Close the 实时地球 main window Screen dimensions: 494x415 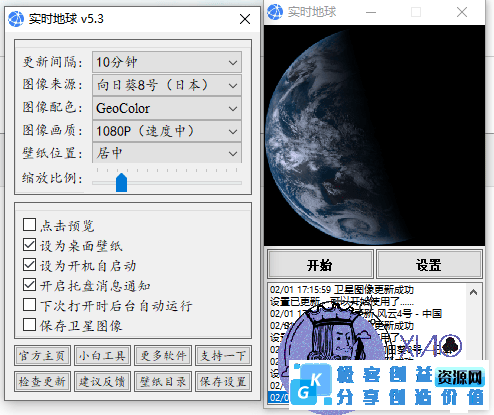click(x=462, y=12)
